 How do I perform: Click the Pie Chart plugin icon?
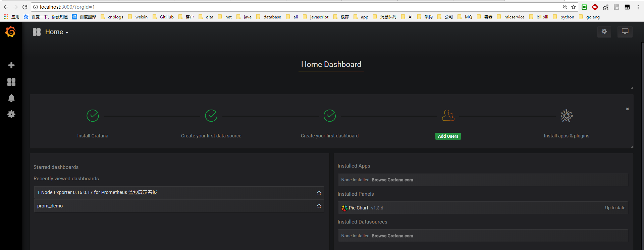344,208
